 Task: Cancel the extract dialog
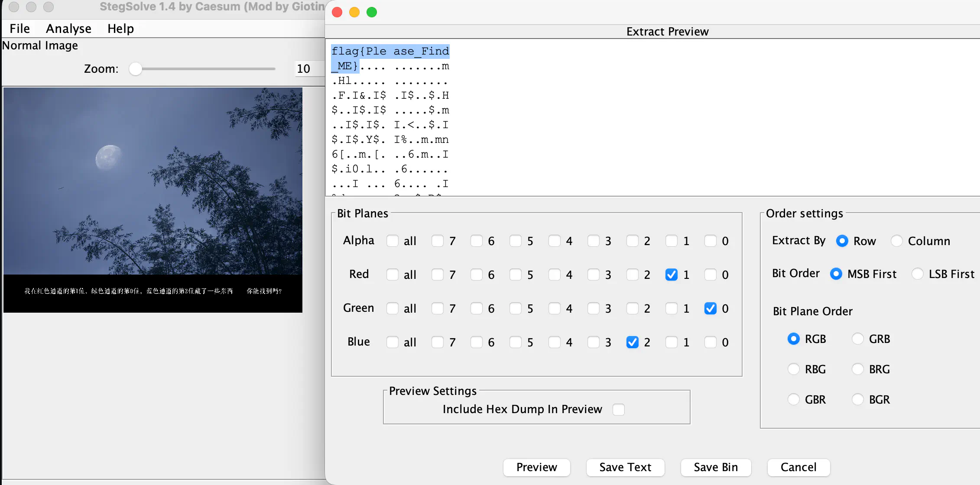(x=798, y=467)
